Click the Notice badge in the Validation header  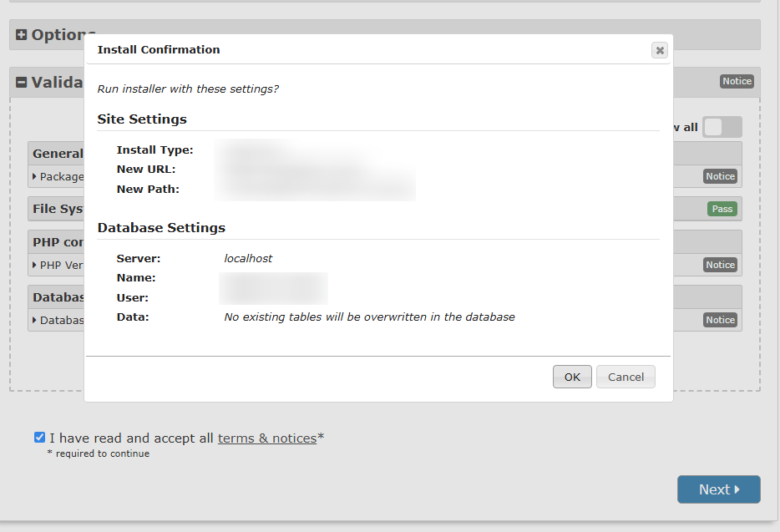coord(737,81)
